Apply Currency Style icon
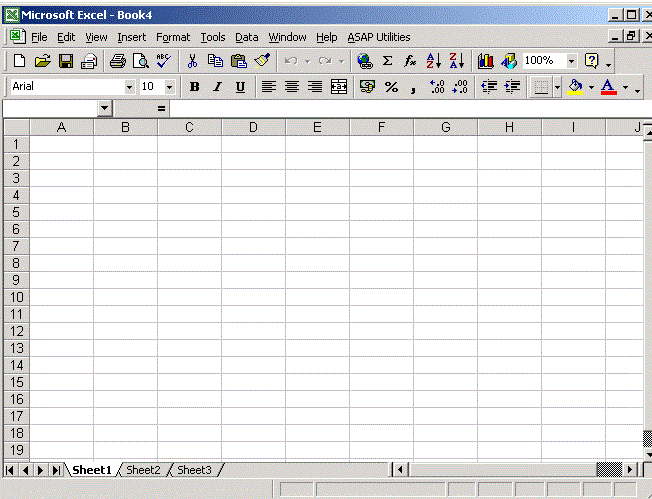This screenshot has width=652, height=499. tap(367, 87)
